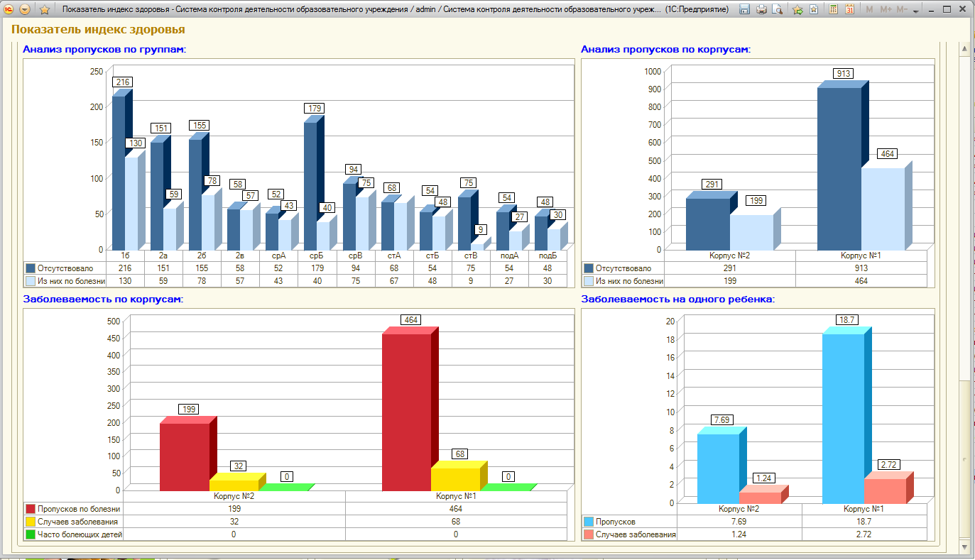Open the calculator icon
Image resolution: width=975 pixels, height=560 pixels.
[x=833, y=10]
